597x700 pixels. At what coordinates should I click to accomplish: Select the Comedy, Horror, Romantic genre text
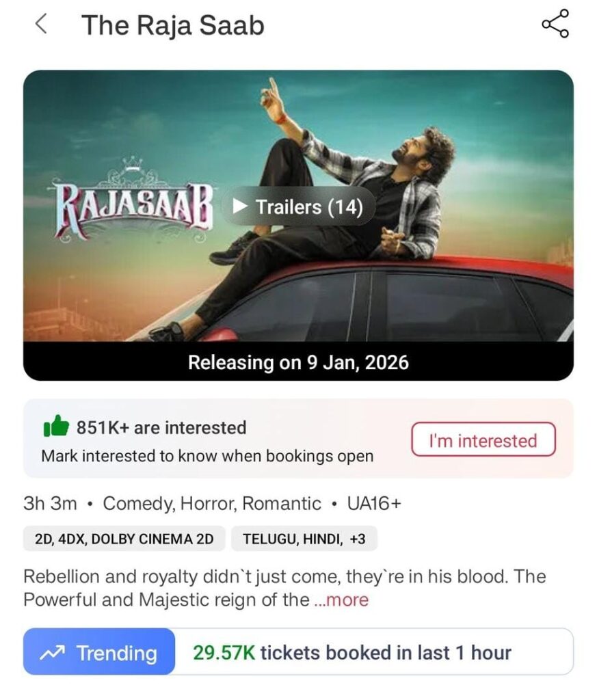[212, 504]
